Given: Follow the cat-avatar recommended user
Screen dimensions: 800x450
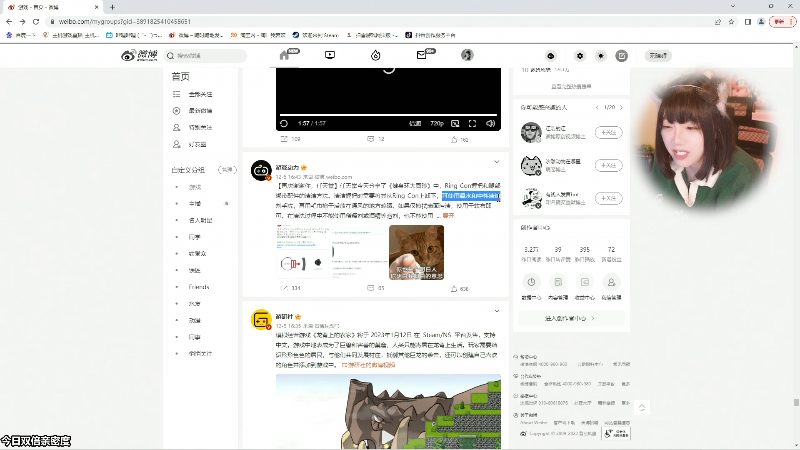Looking at the screenshot, I should [x=609, y=165].
